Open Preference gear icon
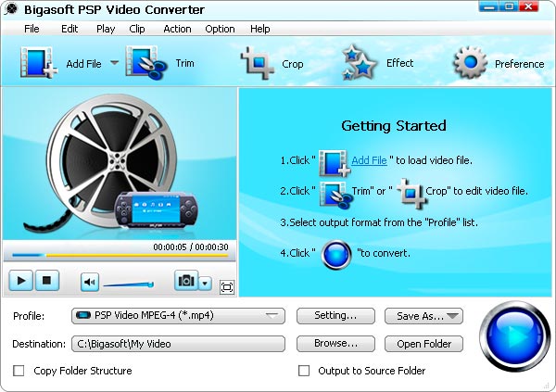 coord(470,62)
